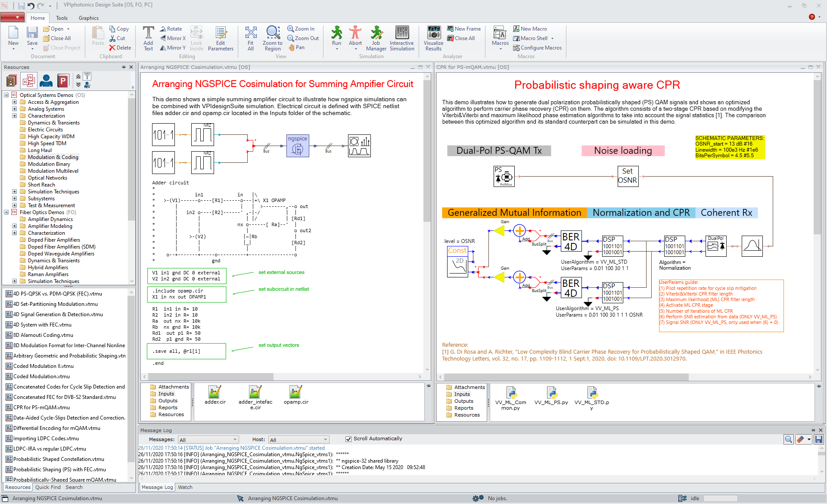Open opamp.cir input file

(x=296, y=395)
